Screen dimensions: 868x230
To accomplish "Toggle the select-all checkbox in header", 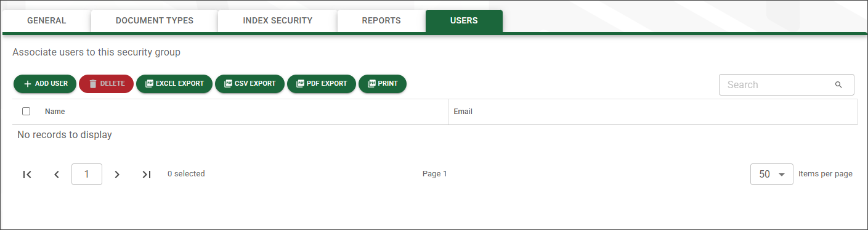I will click(x=26, y=112).
